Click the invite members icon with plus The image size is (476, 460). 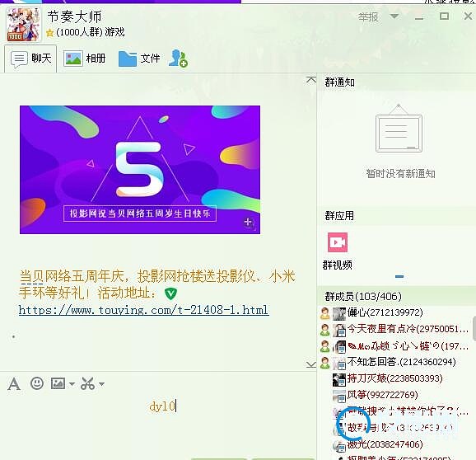[178, 59]
